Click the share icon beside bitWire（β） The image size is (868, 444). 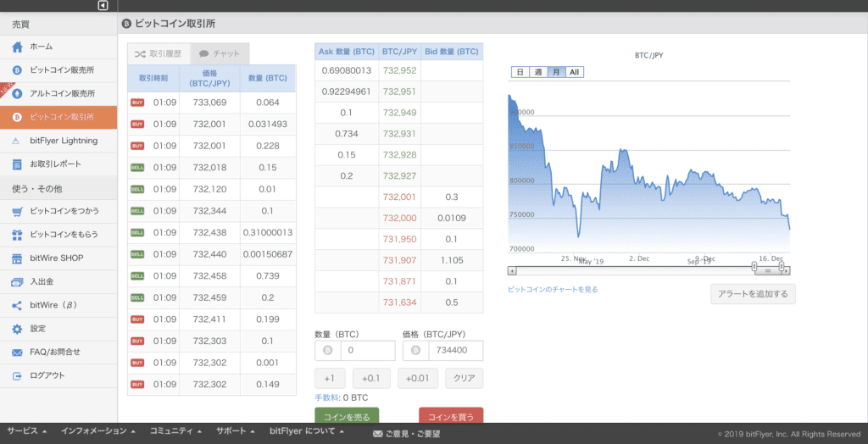17,306
